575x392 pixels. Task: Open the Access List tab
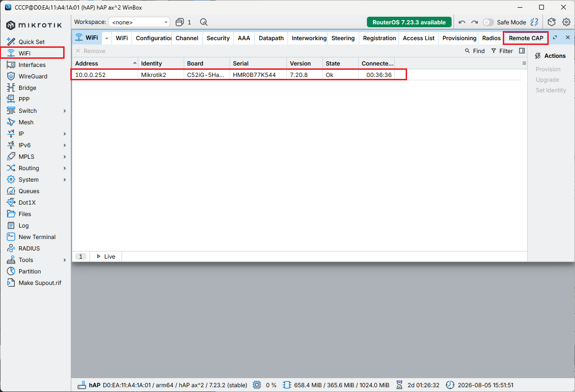pyautogui.click(x=419, y=38)
